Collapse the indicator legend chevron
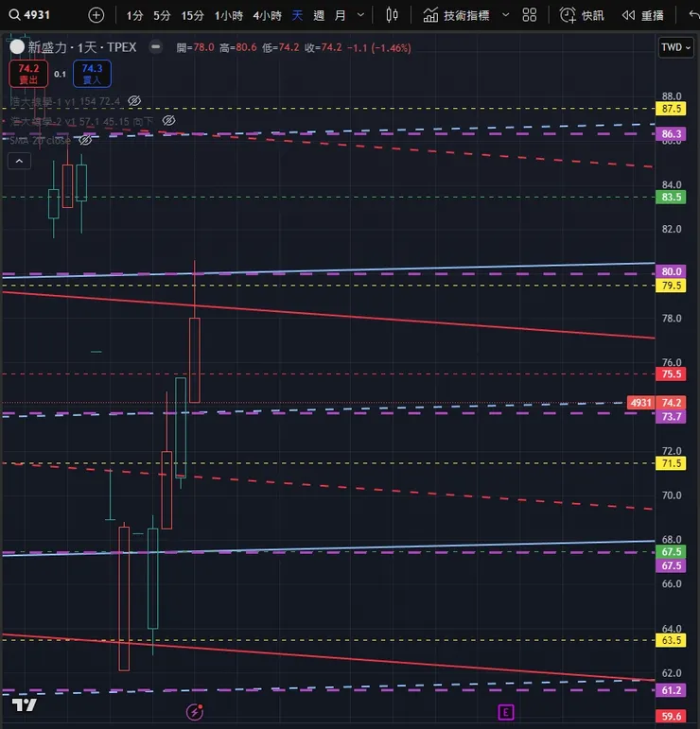The height and width of the screenshot is (729, 700). (x=20, y=161)
